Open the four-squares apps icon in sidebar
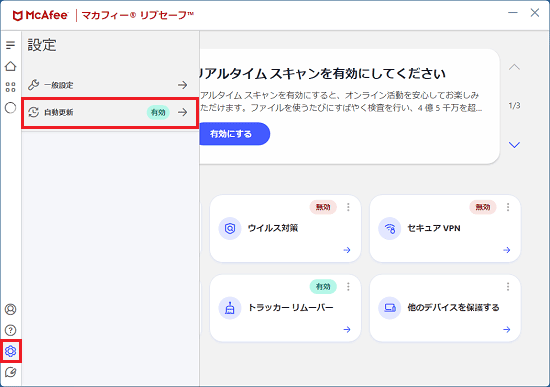The image size is (550, 387). [11, 87]
